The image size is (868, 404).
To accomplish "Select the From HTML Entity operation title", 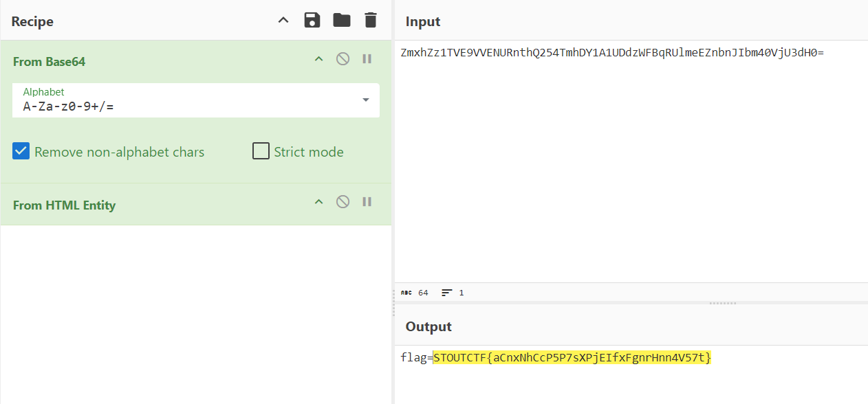I will pyautogui.click(x=65, y=205).
